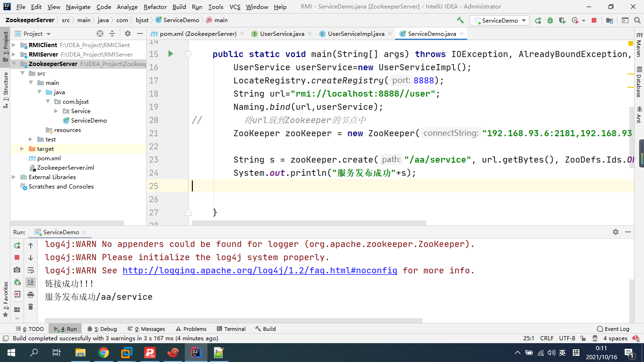Open the ServiceDemo run configuration dropdown
The width and height of the screenshot is (644, 362).
coord(499,20)
